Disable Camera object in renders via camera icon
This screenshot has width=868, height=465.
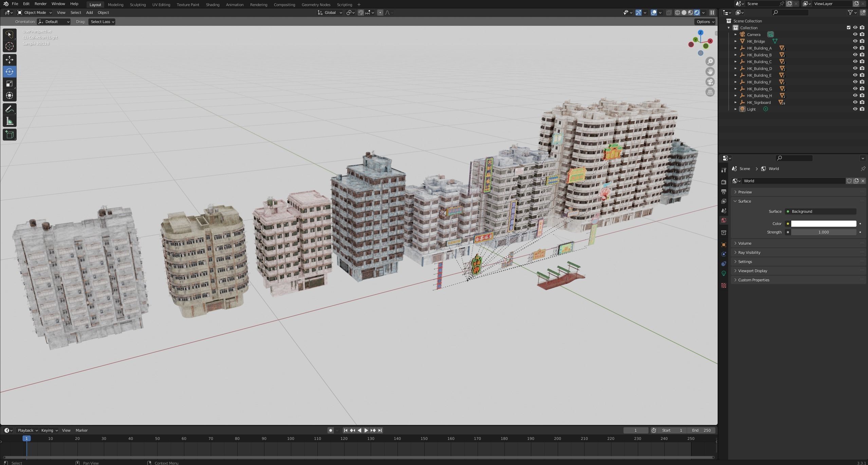pyautogui.click(x=862, y=34)
